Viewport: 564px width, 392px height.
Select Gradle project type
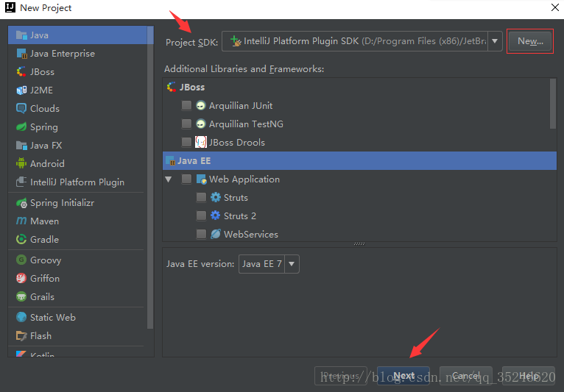(78, 239)
